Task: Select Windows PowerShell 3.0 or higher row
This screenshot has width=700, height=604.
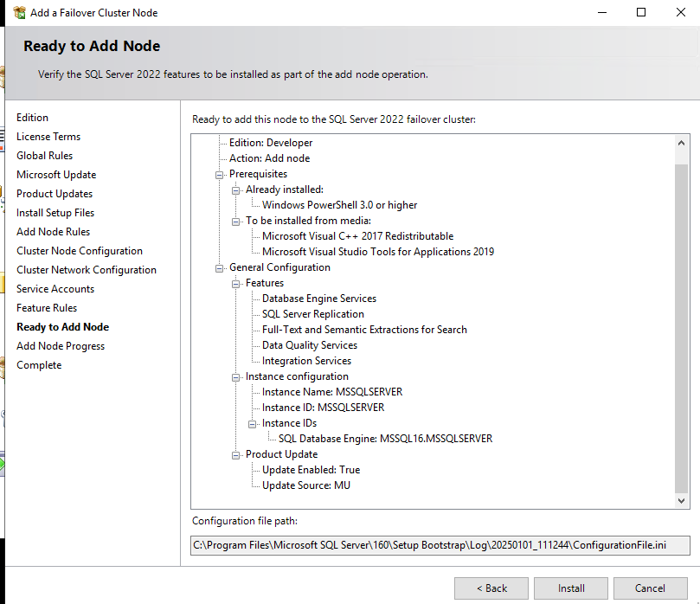Action: pyautogui.click(x=339, y=205)
